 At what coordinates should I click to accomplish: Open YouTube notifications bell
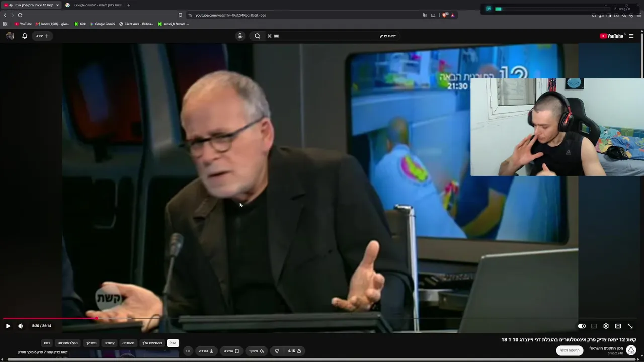24,36
